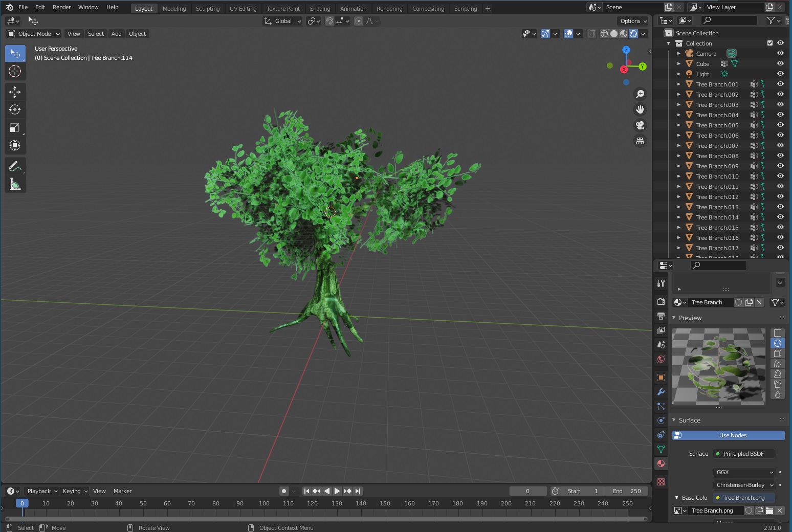Jump to the end frame
This screenshot has height=532, width=792.
[x=358, y=491]
